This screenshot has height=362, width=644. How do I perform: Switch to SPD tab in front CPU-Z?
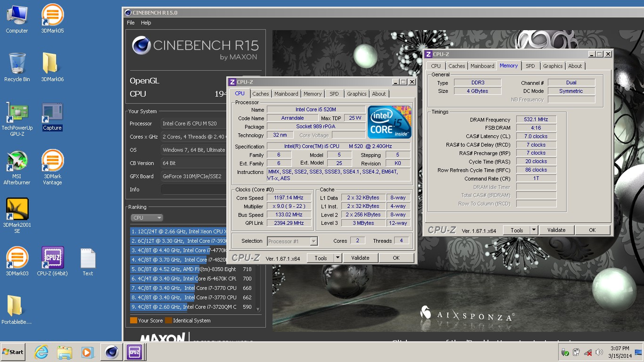334,94
